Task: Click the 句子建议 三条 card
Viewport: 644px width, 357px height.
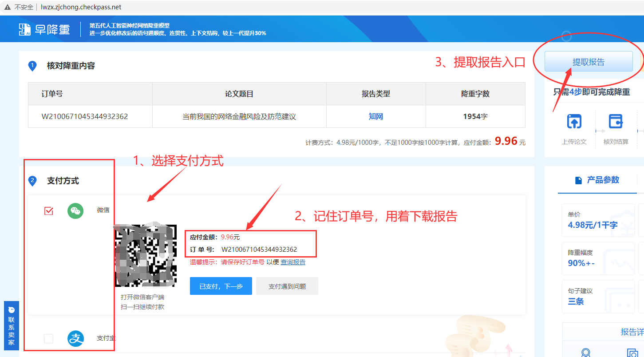Action: coord(598,297)
